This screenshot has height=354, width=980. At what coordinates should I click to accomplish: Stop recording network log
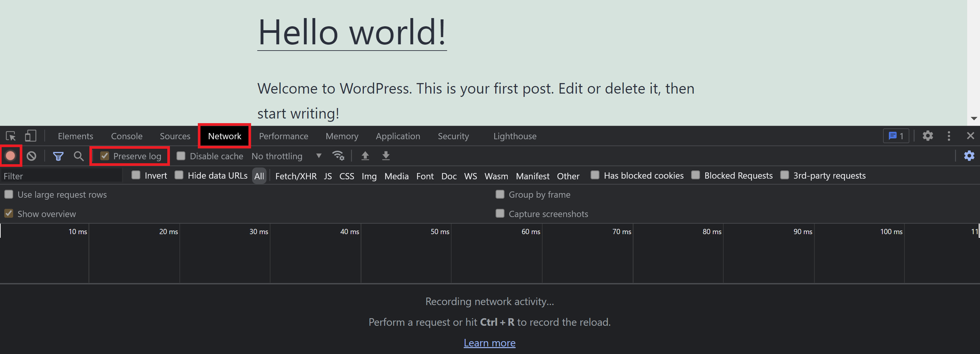click(x=10, y=156)
